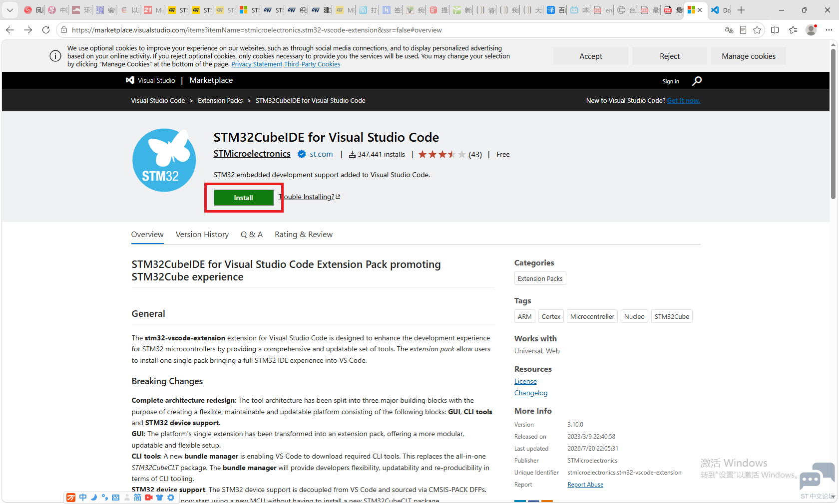This screenshot has width=839, height=504.
Task: Open the Translate page icon in address bar
Action: [729, 30]
